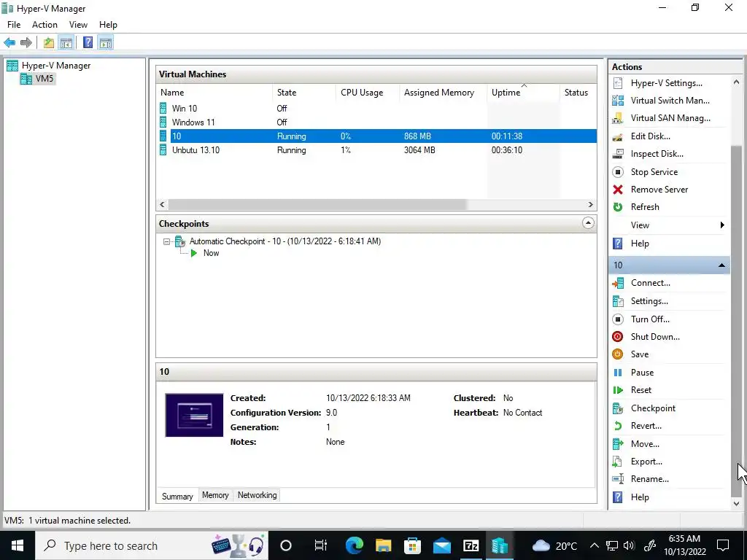Open the File menu
747x560 pixels.
14,25
